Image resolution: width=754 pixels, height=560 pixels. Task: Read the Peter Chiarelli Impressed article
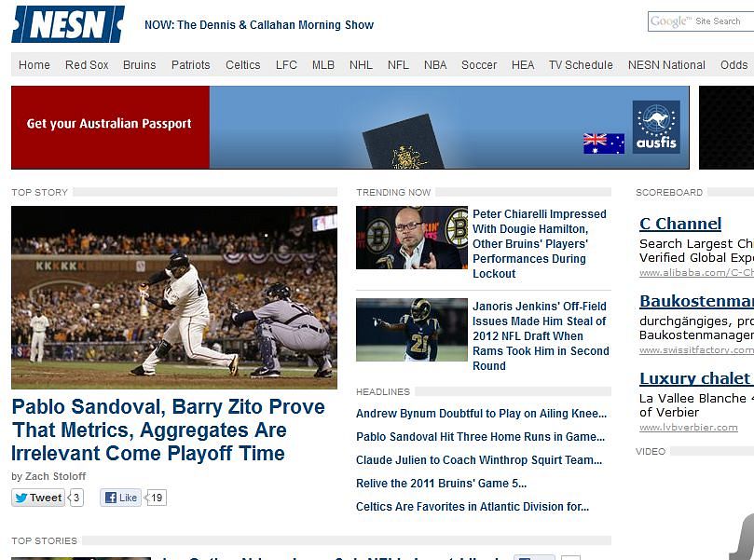tap(540, 244)
